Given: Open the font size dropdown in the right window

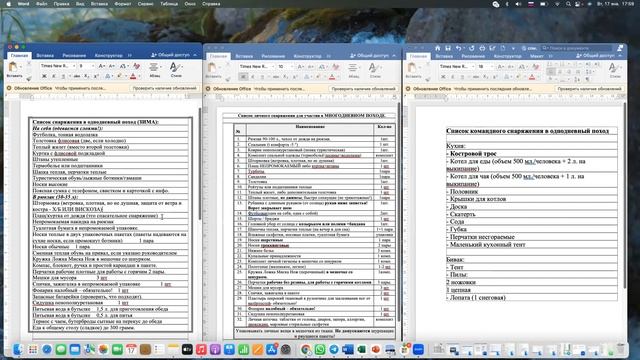Looking at the screenshot, I should coord(491,66).
